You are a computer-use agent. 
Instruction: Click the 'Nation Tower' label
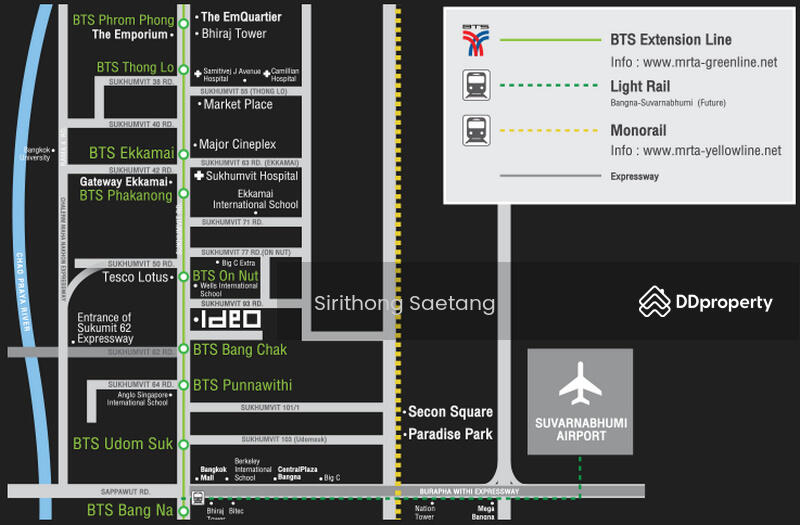click(424, 512)
